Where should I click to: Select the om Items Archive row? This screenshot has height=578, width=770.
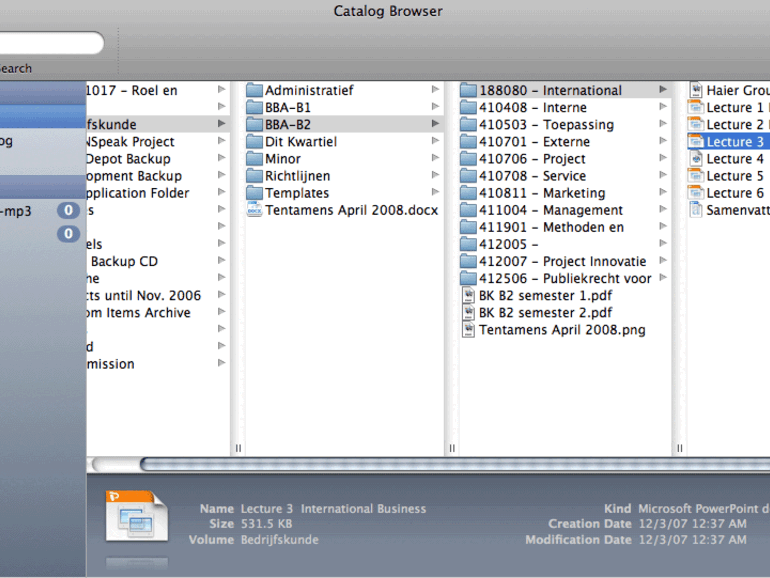[x=158, y=312]
